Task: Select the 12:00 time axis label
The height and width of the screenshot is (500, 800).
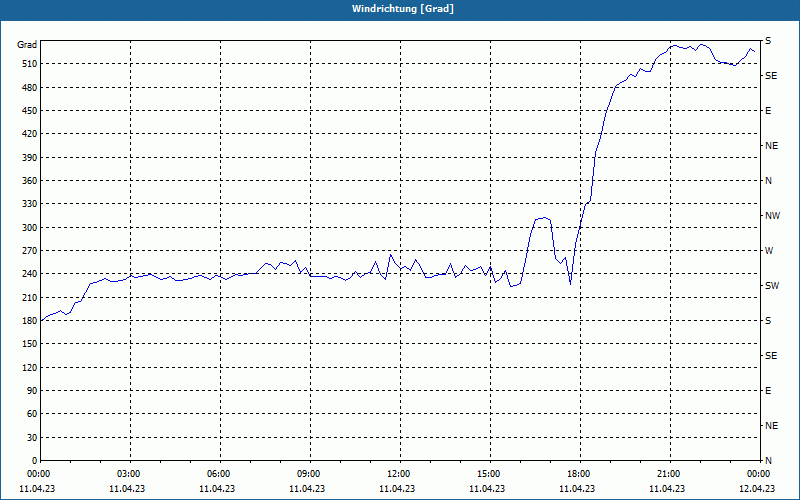Action: pos(398,474)
